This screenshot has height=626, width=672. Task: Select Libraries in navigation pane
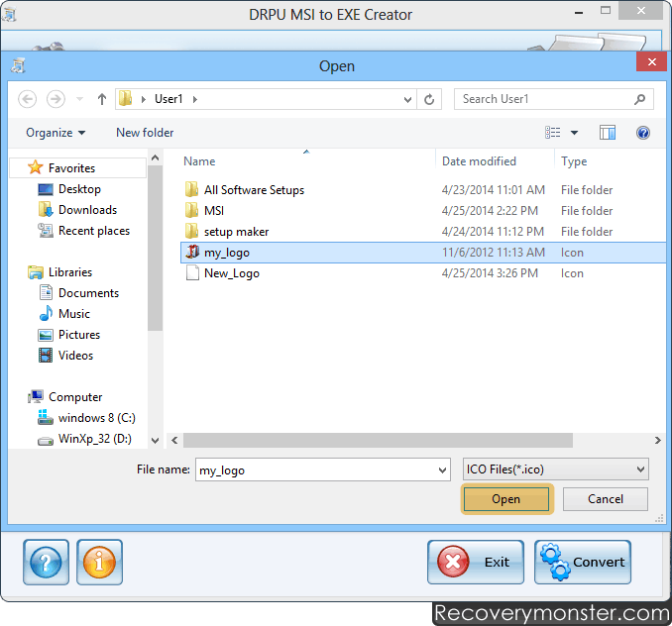tap(70, 272)
